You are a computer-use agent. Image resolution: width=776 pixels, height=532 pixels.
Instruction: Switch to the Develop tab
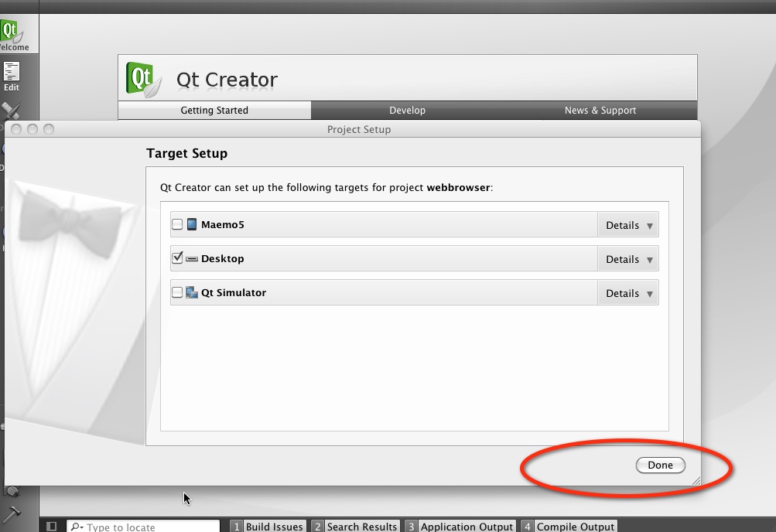tap(407, 111)
